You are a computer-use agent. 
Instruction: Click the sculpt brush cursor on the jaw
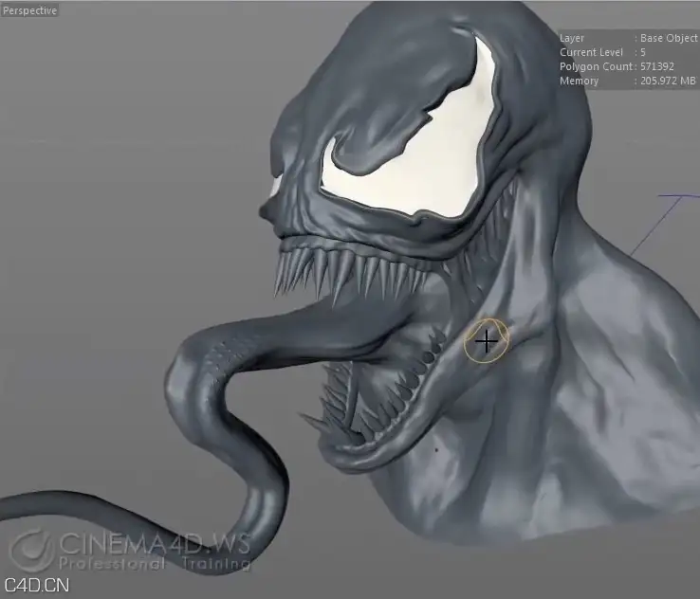tap(487, 341)
